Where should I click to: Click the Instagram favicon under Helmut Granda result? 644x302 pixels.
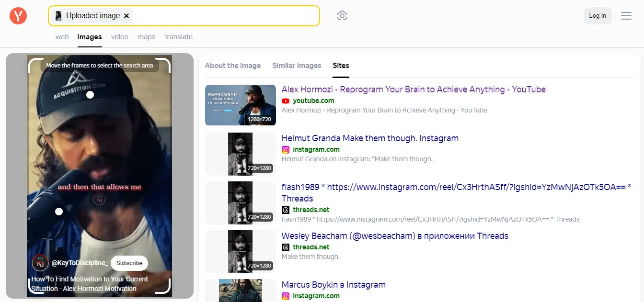286,150
